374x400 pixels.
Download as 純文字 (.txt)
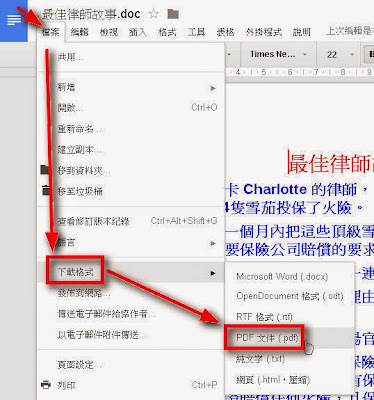click(x=289, y=359)
